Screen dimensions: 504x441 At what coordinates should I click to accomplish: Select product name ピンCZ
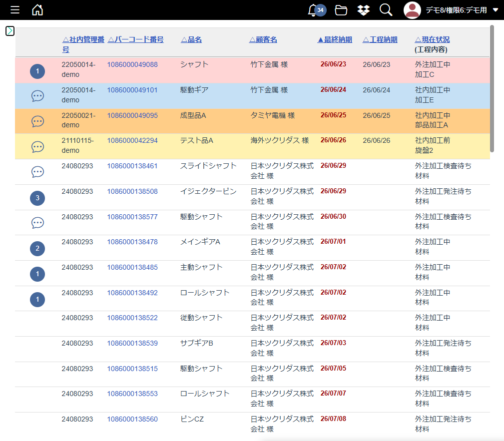[192, 419]
